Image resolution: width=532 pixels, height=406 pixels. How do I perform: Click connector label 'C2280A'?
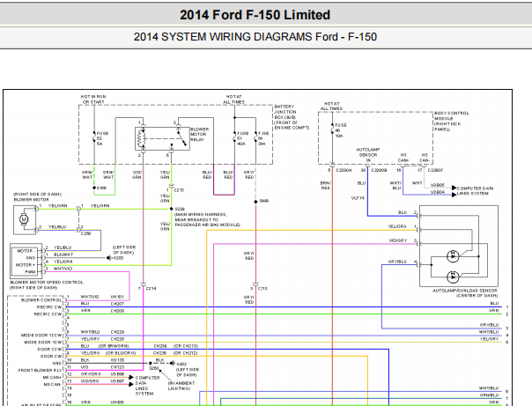tap(344, 170)
